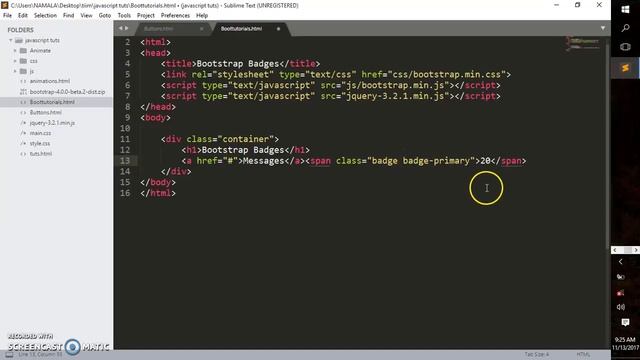
Task: Open the Tools menu
Action: click(x=124, y=16)
